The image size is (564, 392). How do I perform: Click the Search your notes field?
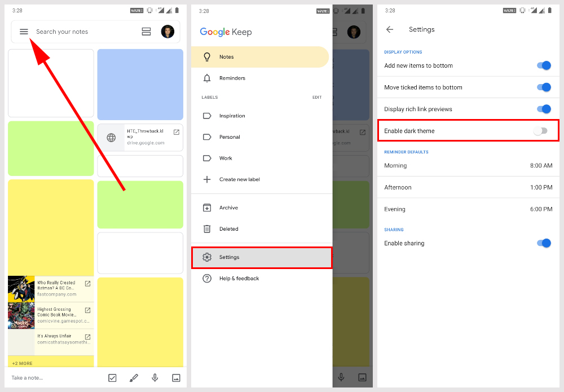(62, 32)
